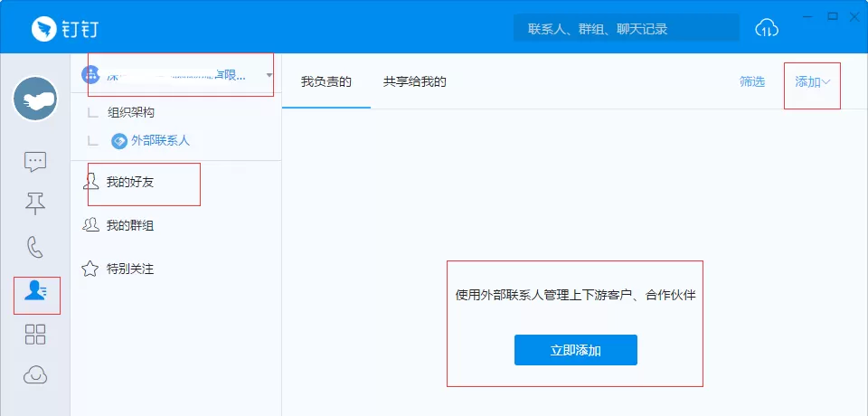Screen dimensions: 868x416
Task: Click the 使用外部联系人管理上下游客户 description text
Action: click(x=575, y=295)
